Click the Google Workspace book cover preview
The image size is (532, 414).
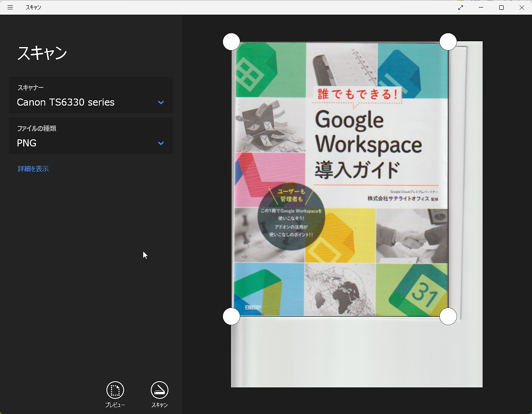click(x=340, y=177)
